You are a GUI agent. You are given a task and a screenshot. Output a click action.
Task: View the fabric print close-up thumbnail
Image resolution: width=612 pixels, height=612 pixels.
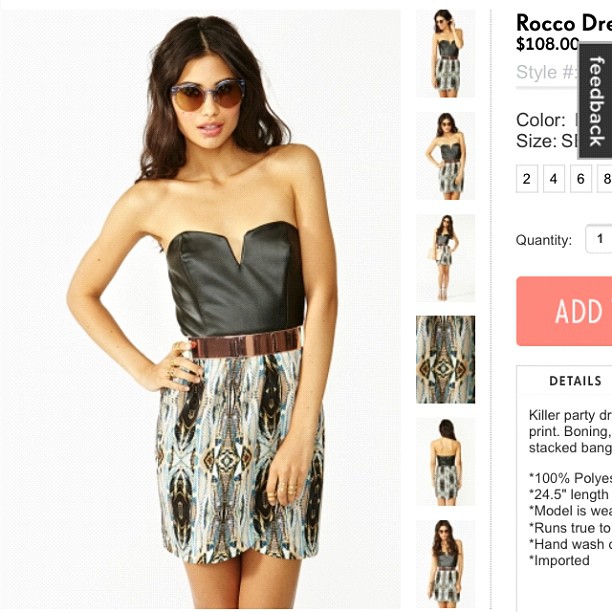coord(445,359)
